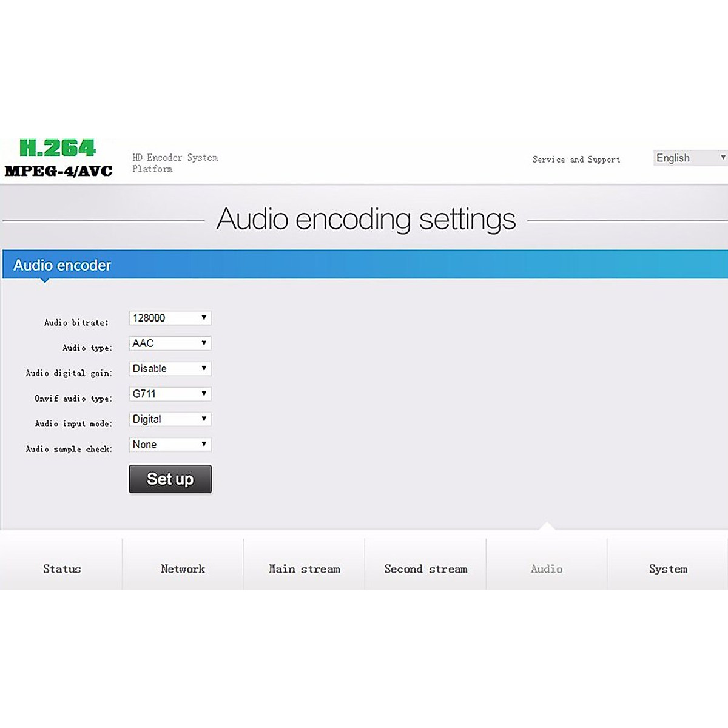Click the Audio encoding settings page title
Image resolution: width=728 pixels, height=728 pixels.
(366, 219)
